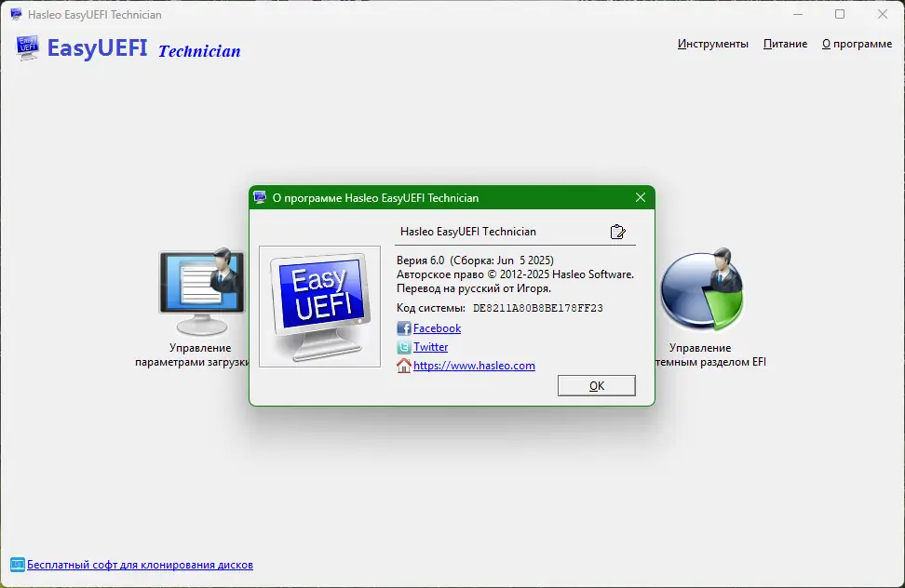The width and height of the screenshot is (905, 588).
Task: Open the Бесплатный софт для клонирования дисков link
Action: pos(140,565)
